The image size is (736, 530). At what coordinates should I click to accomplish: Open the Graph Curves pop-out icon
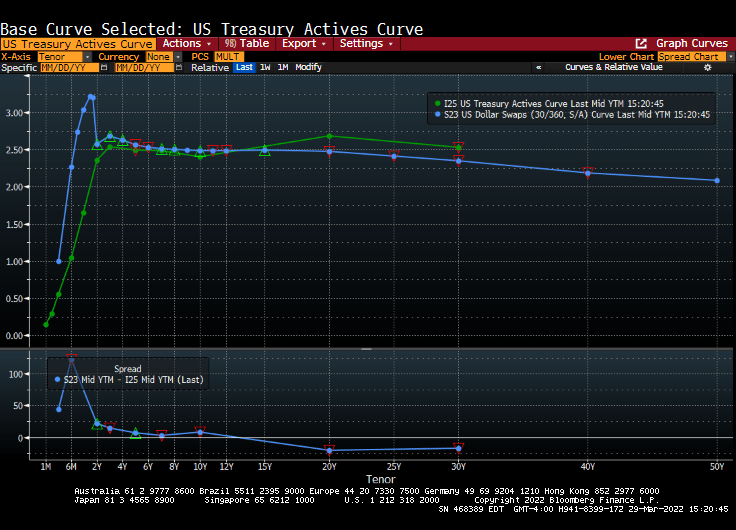641,44
